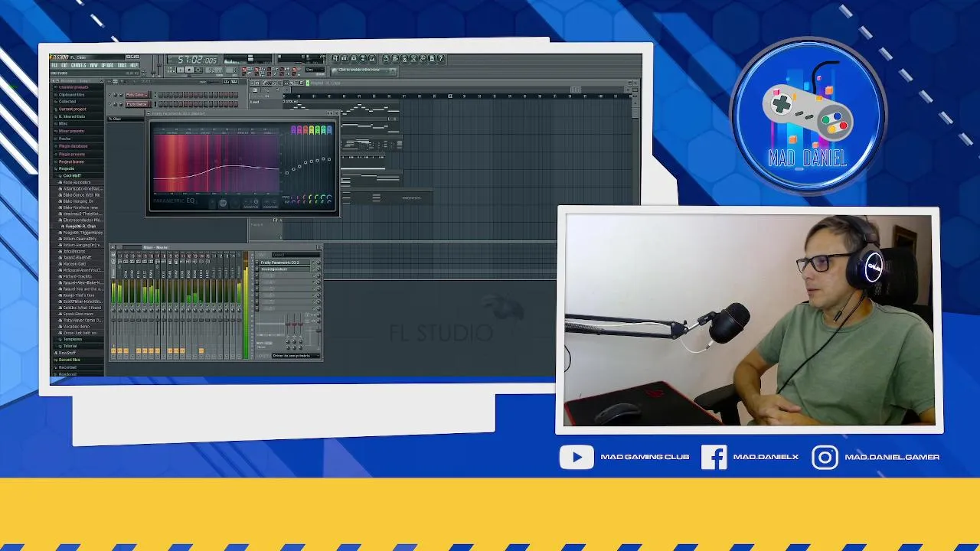Expand the Plugin database browser folder
The height and width of the screenshot is (551, 980).
tap(73, 145)
